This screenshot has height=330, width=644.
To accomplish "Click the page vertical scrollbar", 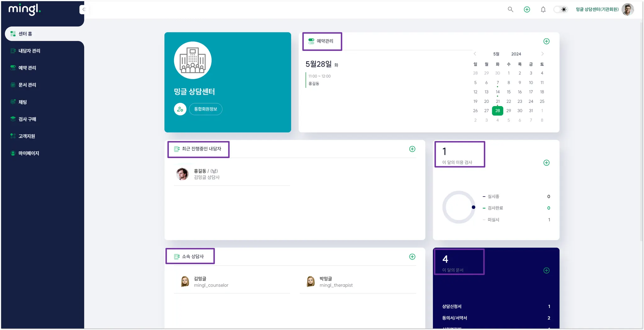I will point(641,132).
